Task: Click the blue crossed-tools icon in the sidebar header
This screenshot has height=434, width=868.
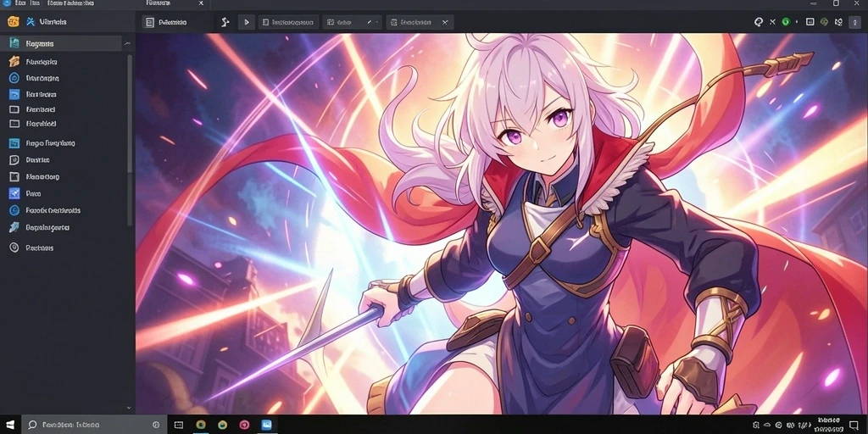Action: pyautogui.click(x=31, y=22)
